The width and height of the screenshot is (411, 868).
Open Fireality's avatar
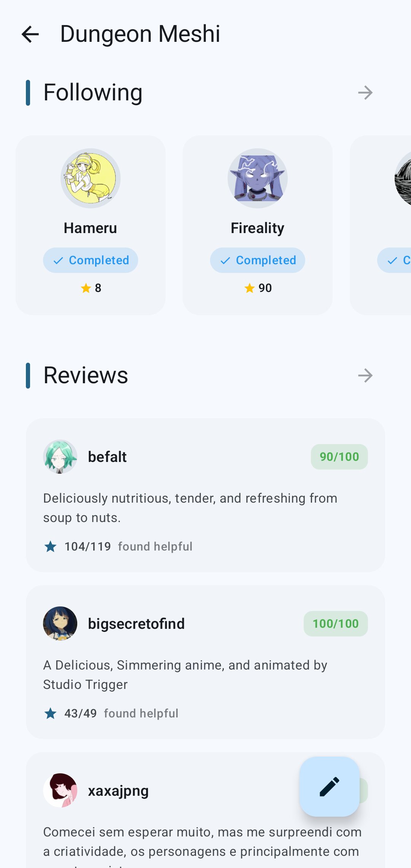258,178
